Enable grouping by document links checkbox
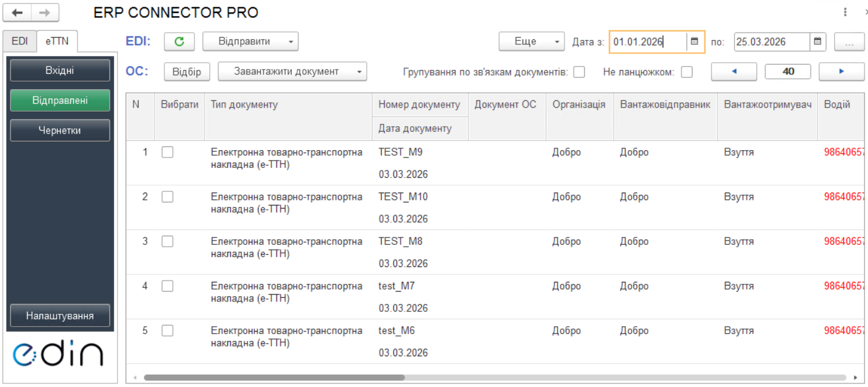This screenshot has height=387, width=868. [579, 72]
